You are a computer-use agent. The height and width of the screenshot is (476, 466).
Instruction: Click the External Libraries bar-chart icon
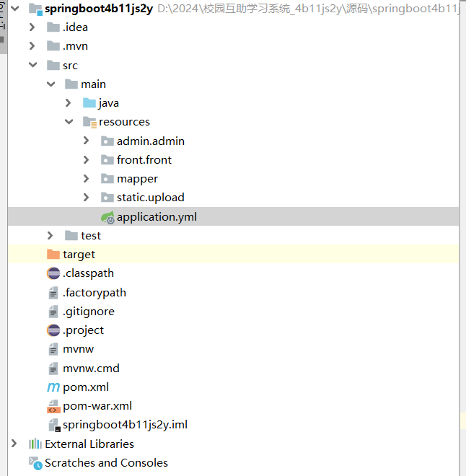35,444
